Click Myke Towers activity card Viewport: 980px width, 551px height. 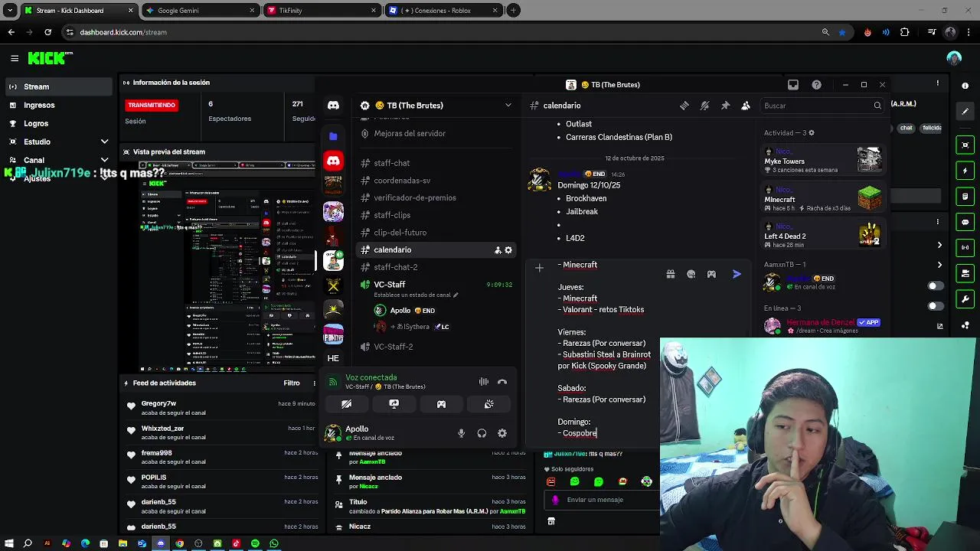[x=824, y=161]
